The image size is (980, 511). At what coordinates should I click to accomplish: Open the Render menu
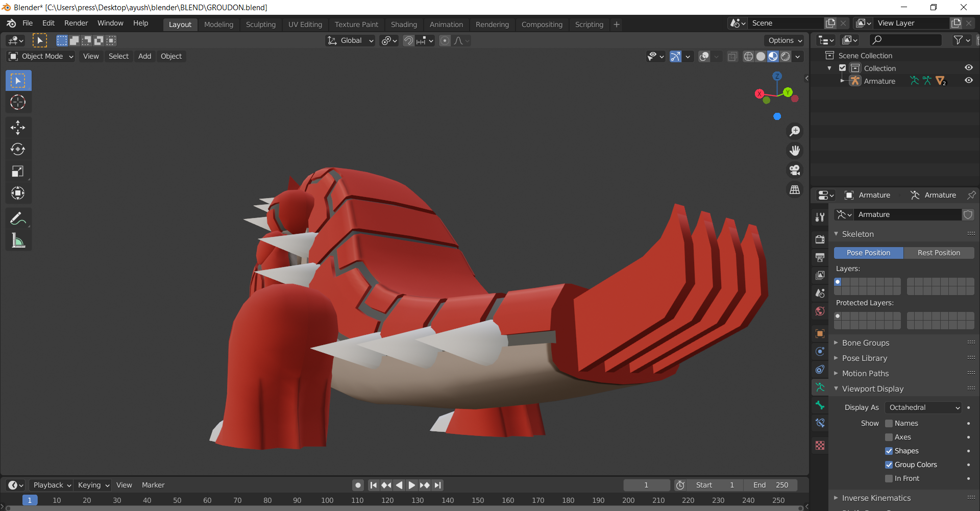(x=76, y=23)
